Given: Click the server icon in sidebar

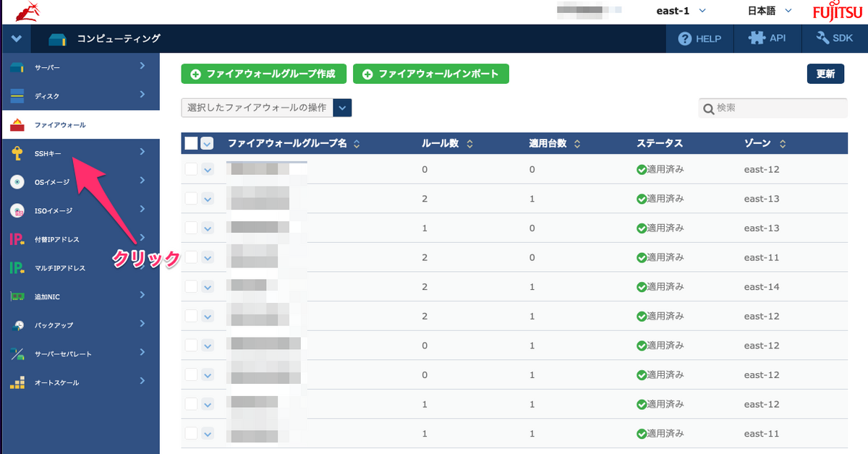Looking at the screenshot, I should 17,67.
